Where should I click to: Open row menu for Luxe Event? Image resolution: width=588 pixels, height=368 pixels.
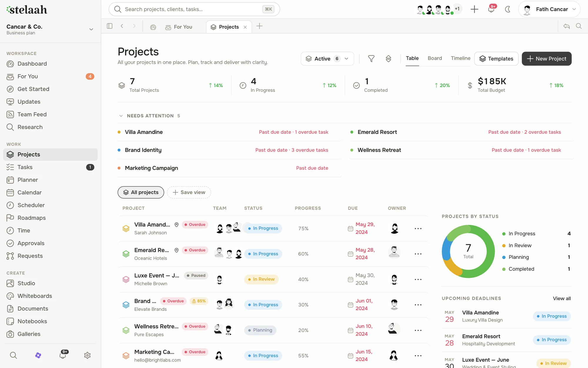click(x=418, y=279)
